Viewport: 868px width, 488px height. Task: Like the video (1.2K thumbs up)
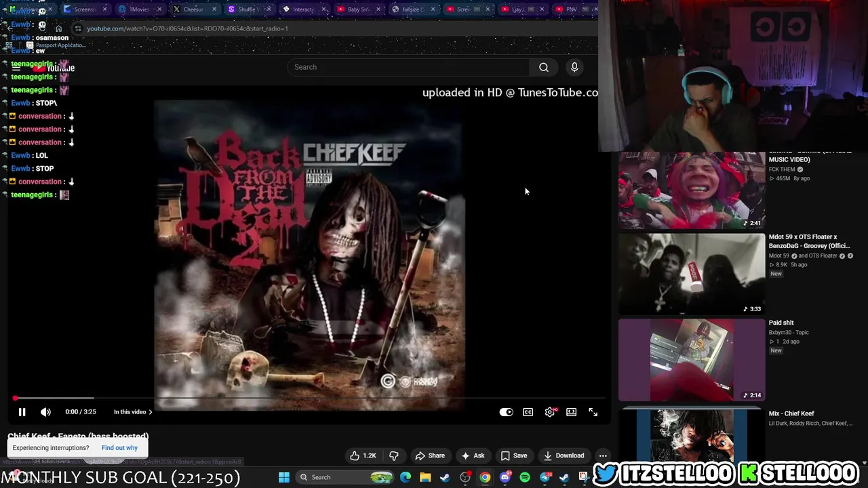pyautogui.click(x=363, y=455)
